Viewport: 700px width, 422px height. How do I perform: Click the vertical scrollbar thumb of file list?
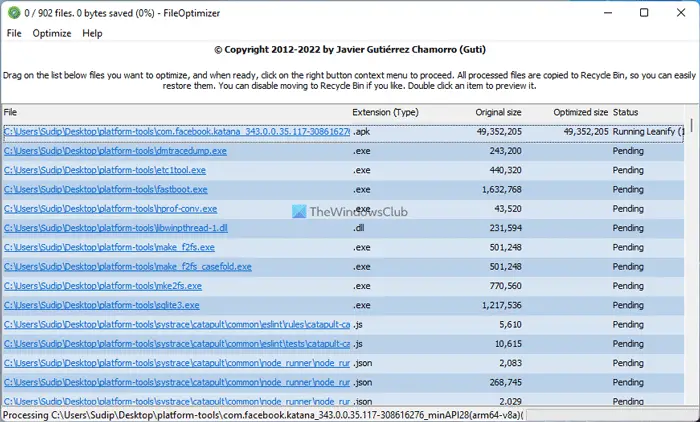pos(692,125)
